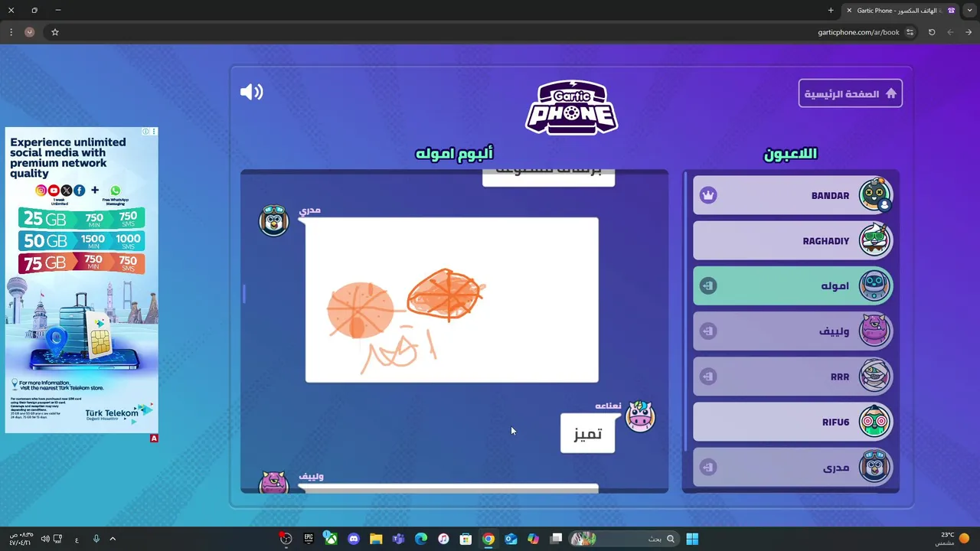Bookmark this page with star icon
The image size is (980, 551).
55,32
